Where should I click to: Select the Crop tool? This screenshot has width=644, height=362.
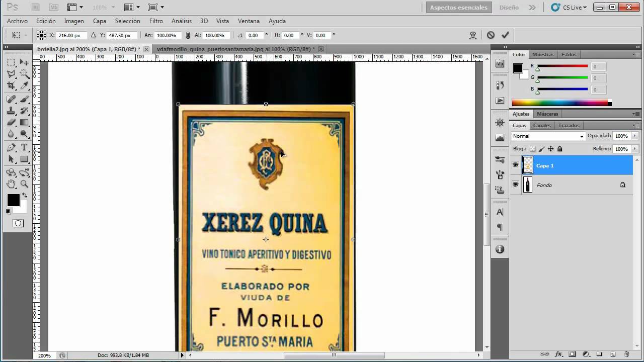coord(11,86)
